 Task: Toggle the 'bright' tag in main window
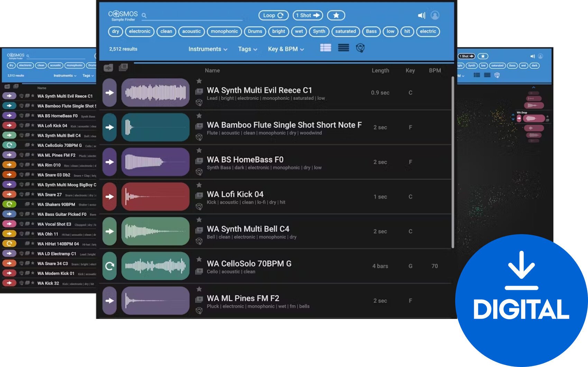pos(278,31)
